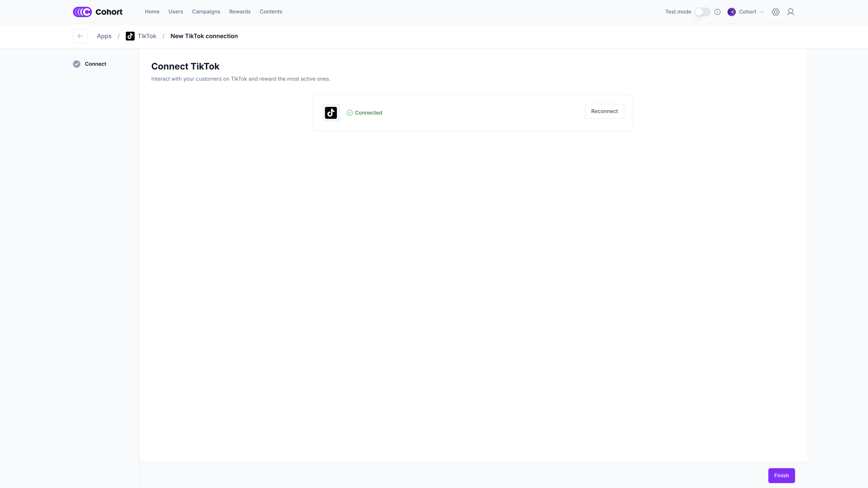Click TikTok logo in connection card
The image size is (868, 488).
tap(331, 113)
